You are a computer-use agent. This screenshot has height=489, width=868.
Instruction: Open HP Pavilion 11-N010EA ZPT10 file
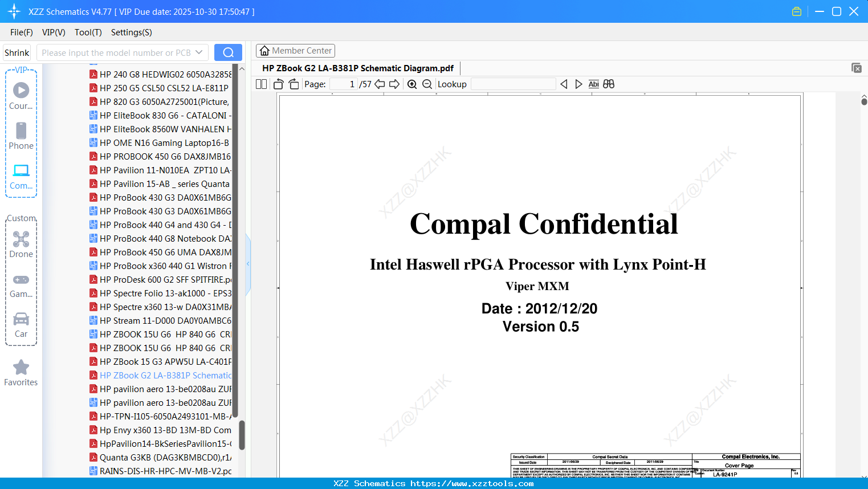[x=161, y=170]
